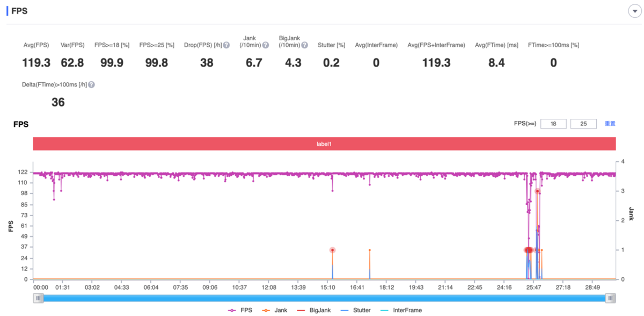
Task: Click the FPS threshold field showing 18
Action: tap(553, 124)
